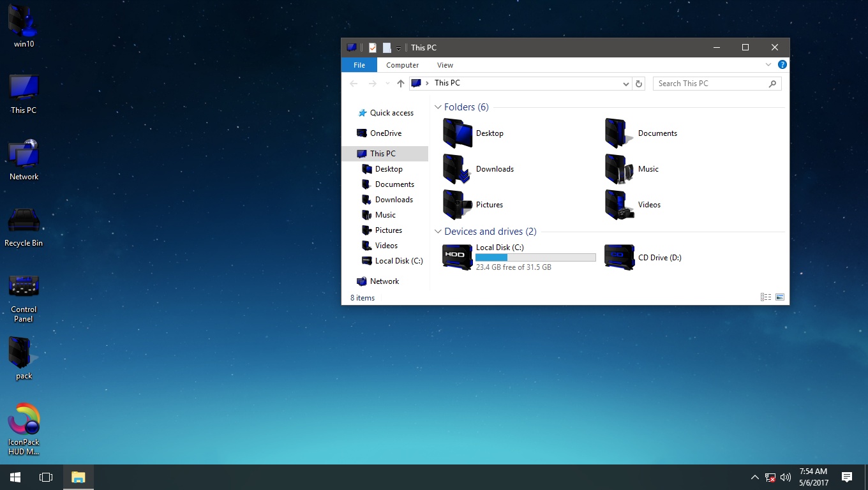Screen dimensions: 868x490
Task: Switch to large icons view in status bar
Action: coord(779,297)
